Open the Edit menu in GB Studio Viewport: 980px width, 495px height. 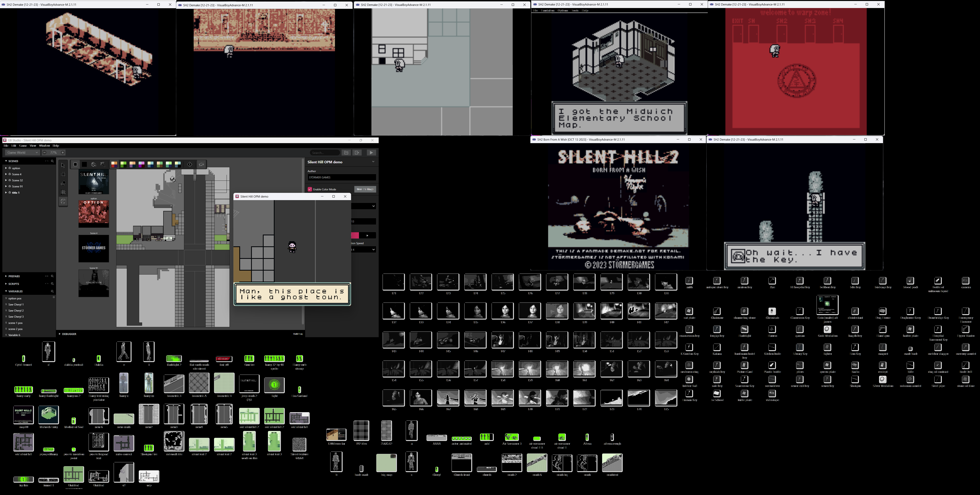[14, 146]
